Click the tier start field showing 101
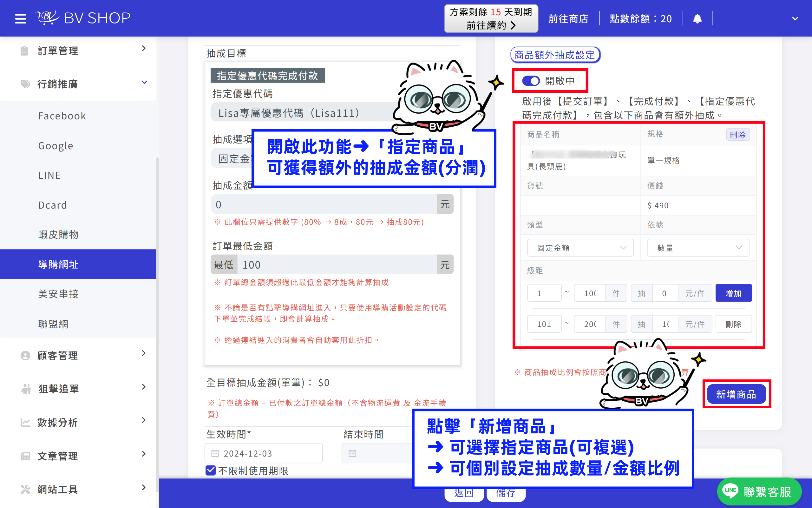The image size is (812, 508). coord(544,324)
